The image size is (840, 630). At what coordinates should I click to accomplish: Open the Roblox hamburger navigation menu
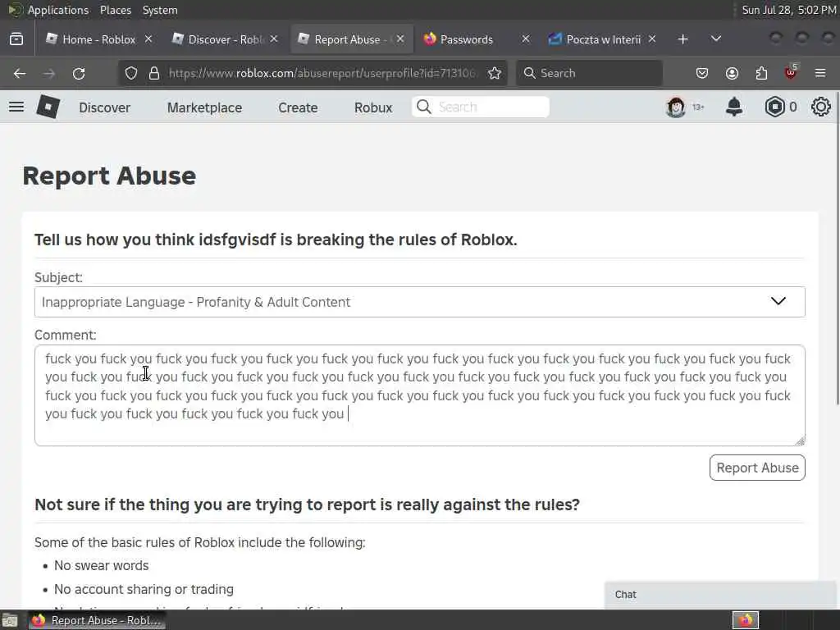(16, 107)
